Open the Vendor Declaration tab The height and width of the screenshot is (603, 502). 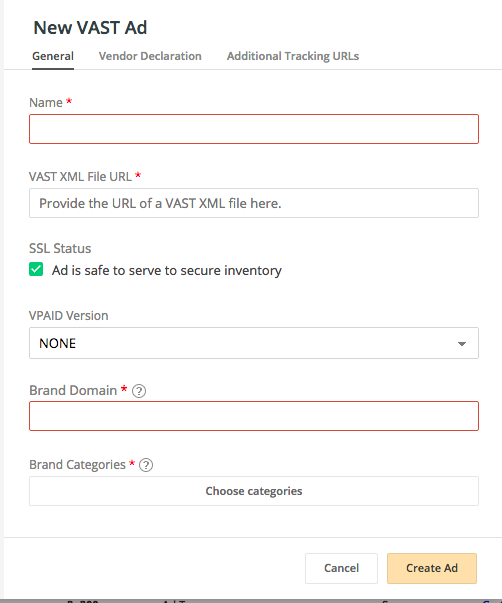tap(150, 56)
